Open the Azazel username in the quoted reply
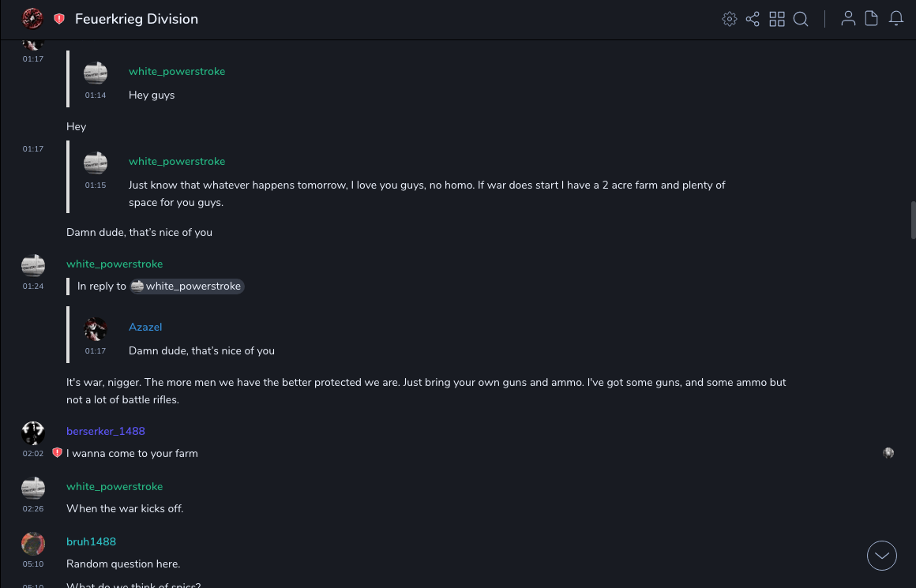 point(145,327)
